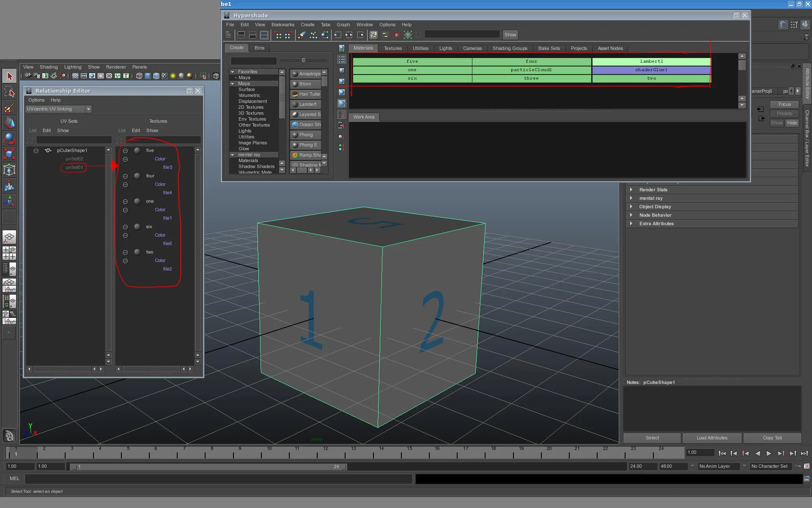Show top and bottom Hypershade tabs
This screenshot has width=812, height=508.
pyautogui.click(x=264, y=35)
